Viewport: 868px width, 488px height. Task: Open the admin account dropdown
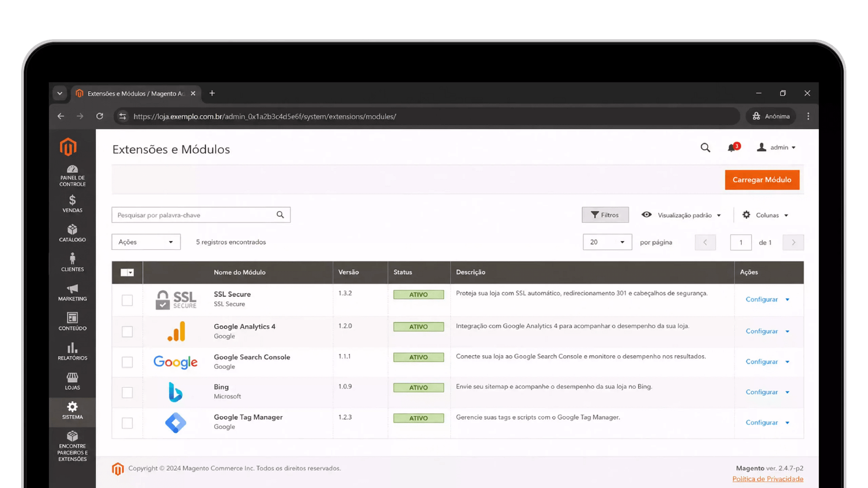click(x=776, y=147)
